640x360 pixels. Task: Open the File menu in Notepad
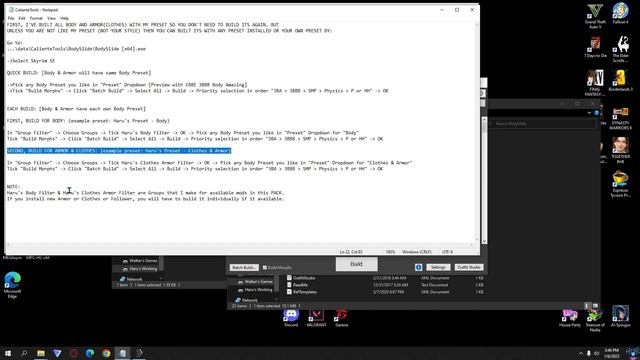(x=11, y=18)
